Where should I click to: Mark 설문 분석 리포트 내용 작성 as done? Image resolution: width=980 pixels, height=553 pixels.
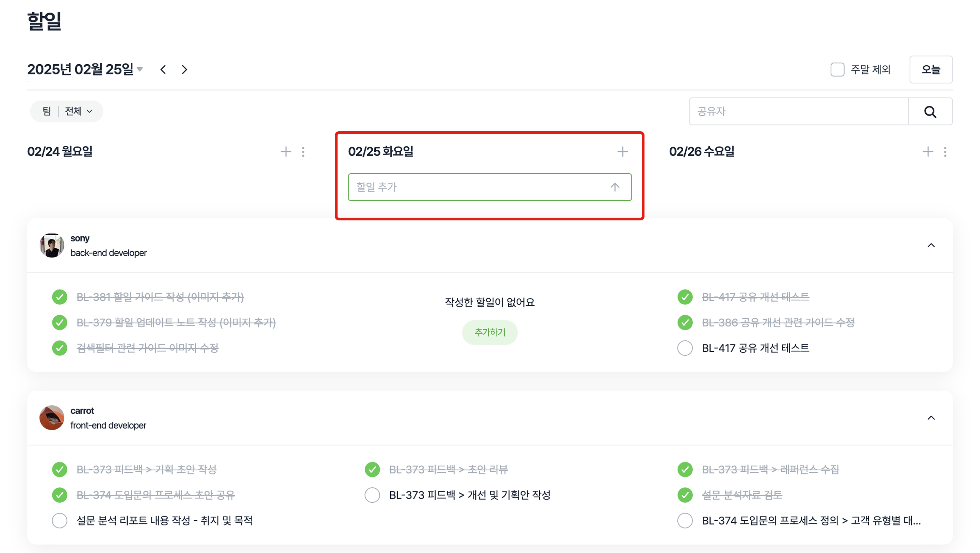pos(60,520)
